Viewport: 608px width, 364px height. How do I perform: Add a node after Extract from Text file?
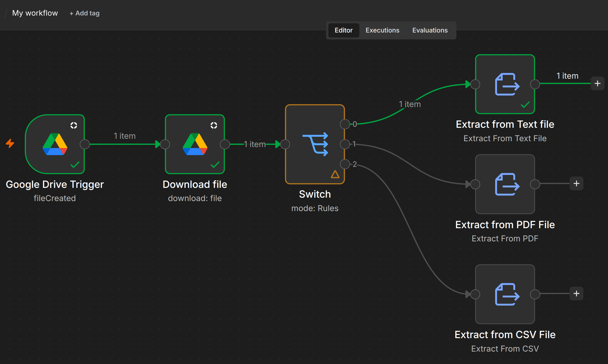(597, 83)
